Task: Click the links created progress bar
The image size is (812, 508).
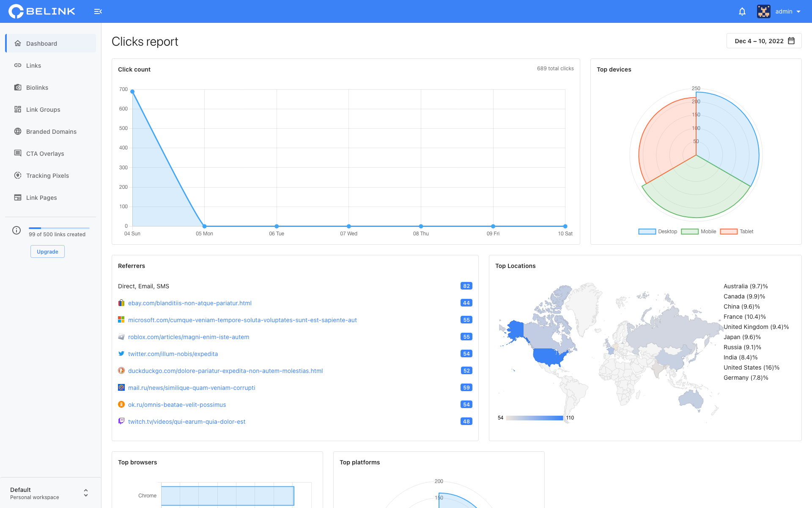Action: click(x=59, y=228)
